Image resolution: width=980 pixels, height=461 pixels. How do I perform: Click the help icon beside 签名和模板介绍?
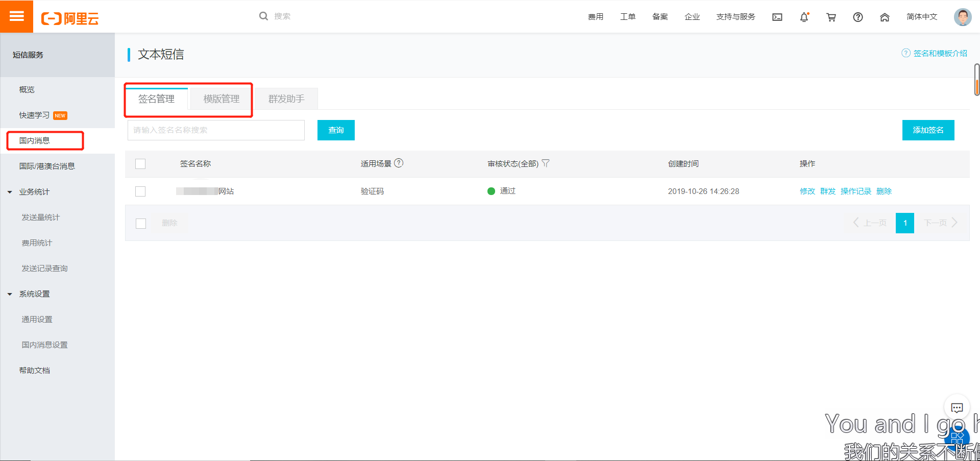906,53
